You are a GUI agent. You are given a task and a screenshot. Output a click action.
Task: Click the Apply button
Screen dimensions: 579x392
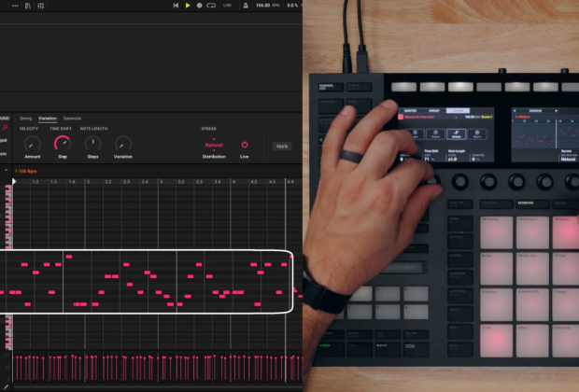(x=282, y=146)
